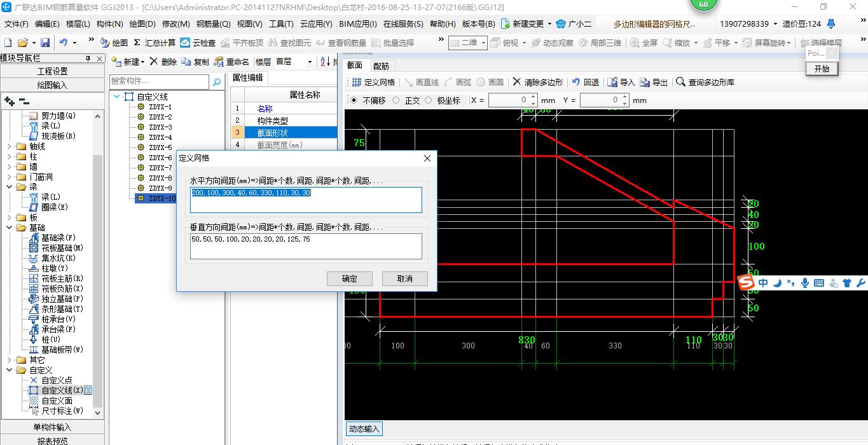Open dropdown arrow next to 新建变更
The height and width of the screenshot is (445, 868).
549,24
